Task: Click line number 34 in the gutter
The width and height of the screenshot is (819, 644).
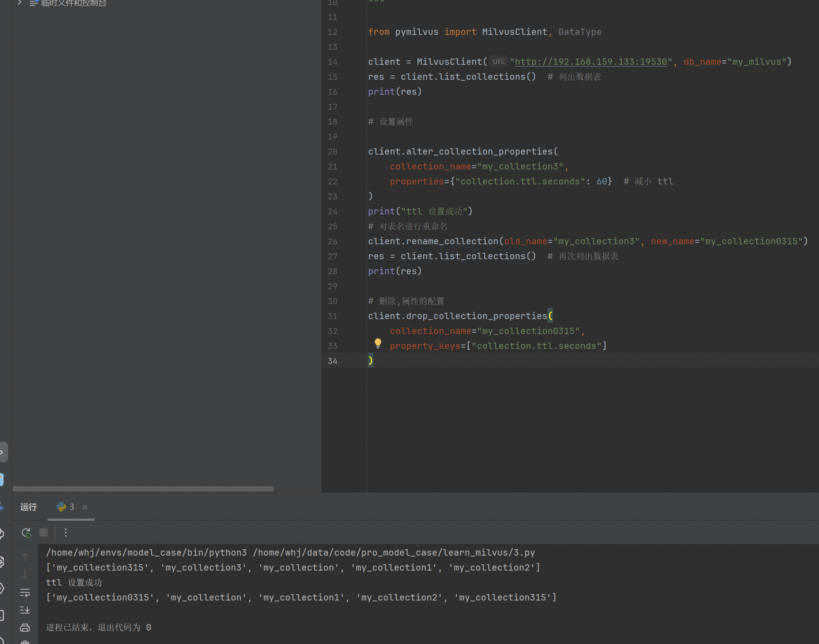Action: [x=333, y=361]
